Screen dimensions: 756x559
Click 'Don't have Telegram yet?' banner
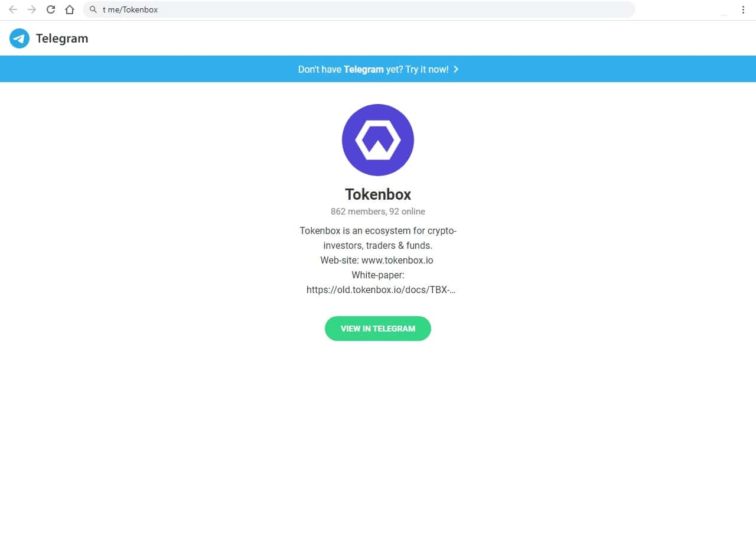point(378,69)
